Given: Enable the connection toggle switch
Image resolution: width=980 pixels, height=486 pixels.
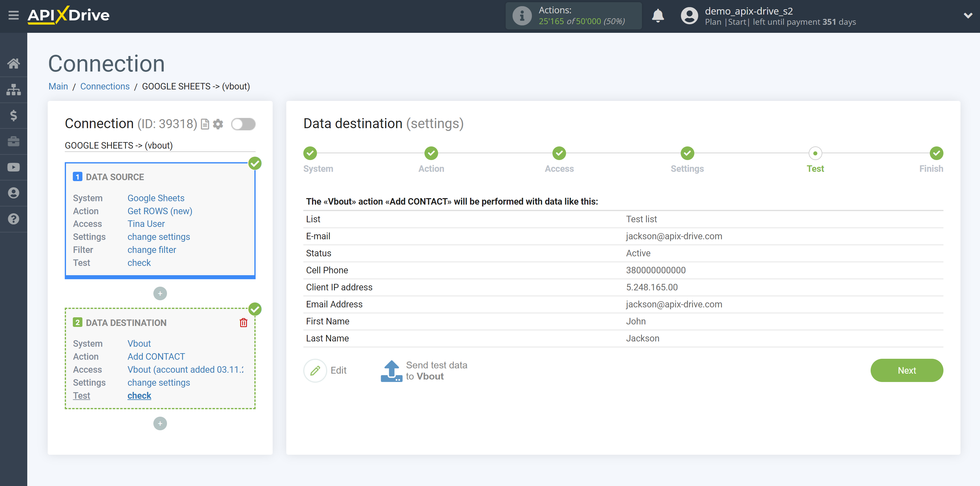Looking at the screenshot, I should [243, 124].
